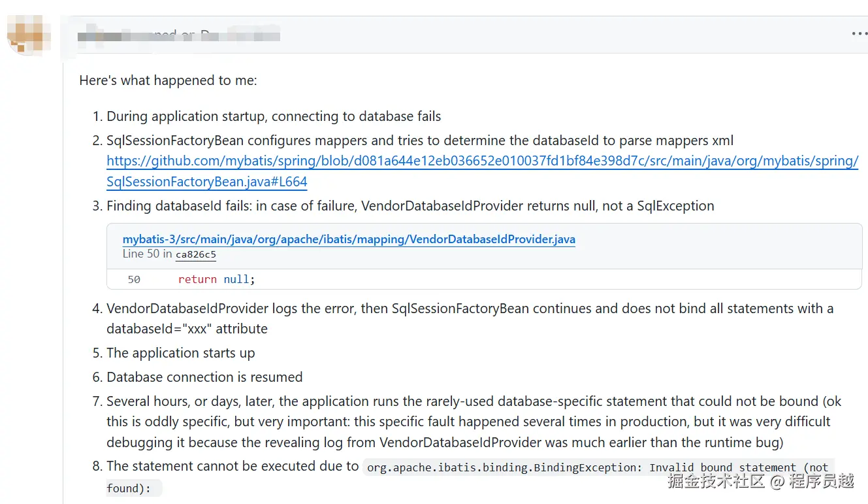Click line number 50 in code snippet
This screenshot has width=868, height=504.
pyautogui.click(x=134, y=279)
